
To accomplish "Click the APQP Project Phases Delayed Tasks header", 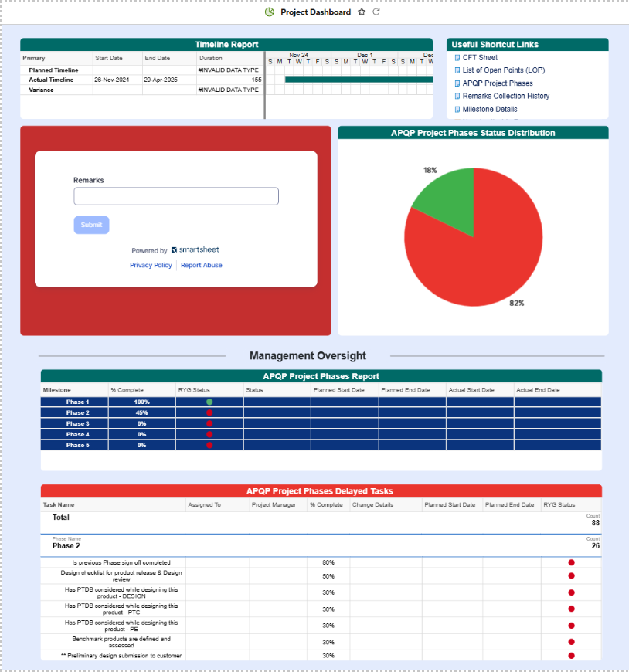I will click(x=321, y=491).
